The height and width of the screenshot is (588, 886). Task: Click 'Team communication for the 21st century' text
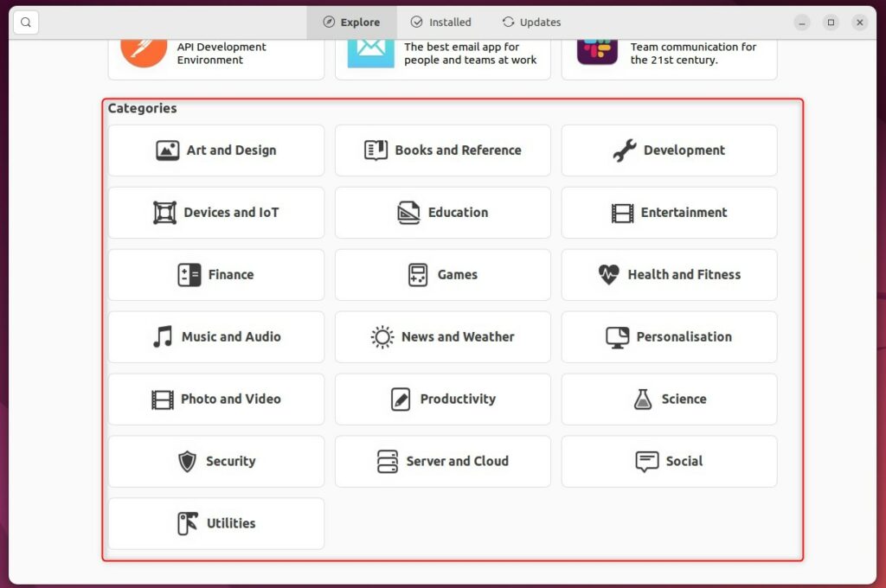[x=693, y=54]
